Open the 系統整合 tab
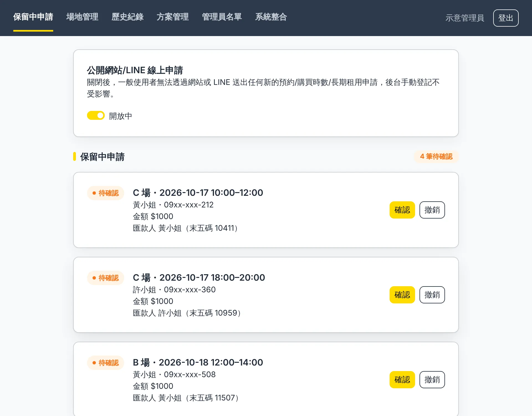Screen dimensions: 532x416 point(271,17)
